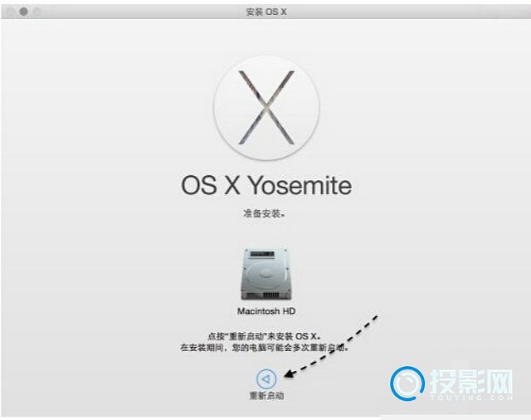The width and height of the screenshot is (531, 420).
Task: Close the installer with the leftmost window button
Action: tap(10, 12)
